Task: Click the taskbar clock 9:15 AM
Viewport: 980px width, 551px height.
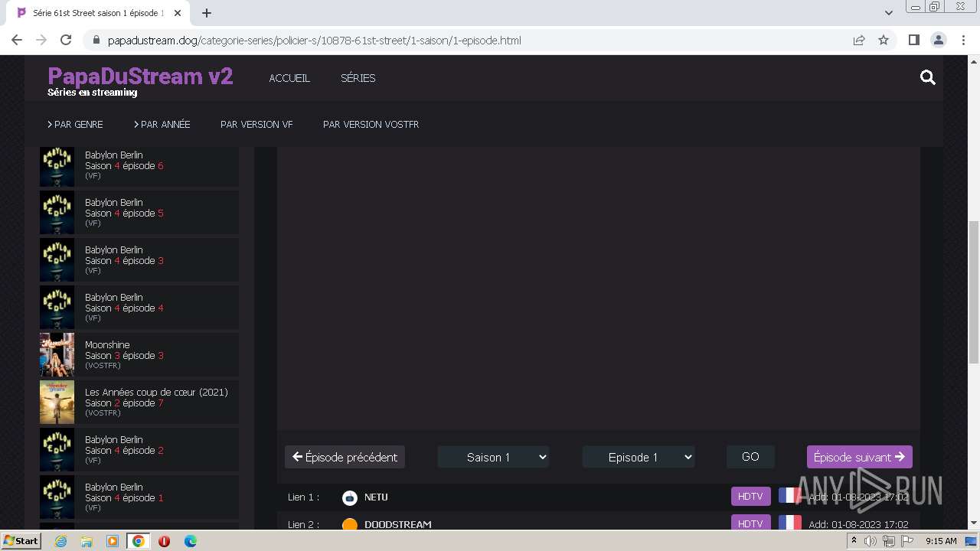Action: pos(941,541)
